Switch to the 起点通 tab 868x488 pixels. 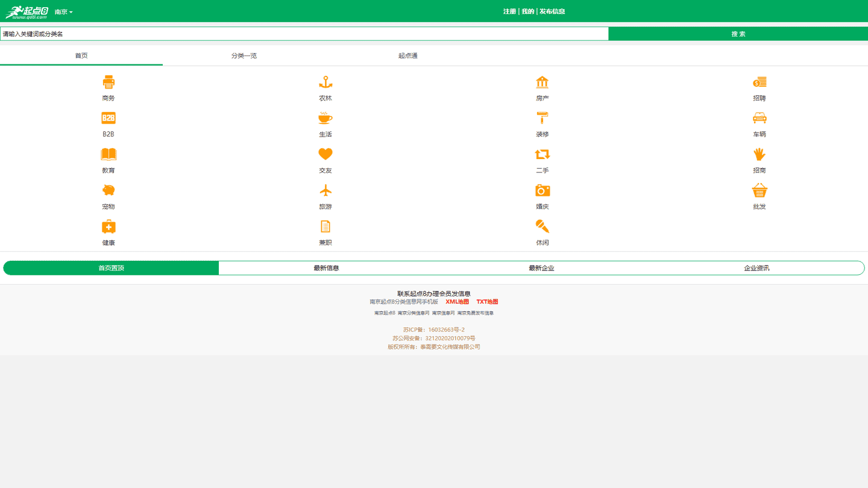point(407,55)
